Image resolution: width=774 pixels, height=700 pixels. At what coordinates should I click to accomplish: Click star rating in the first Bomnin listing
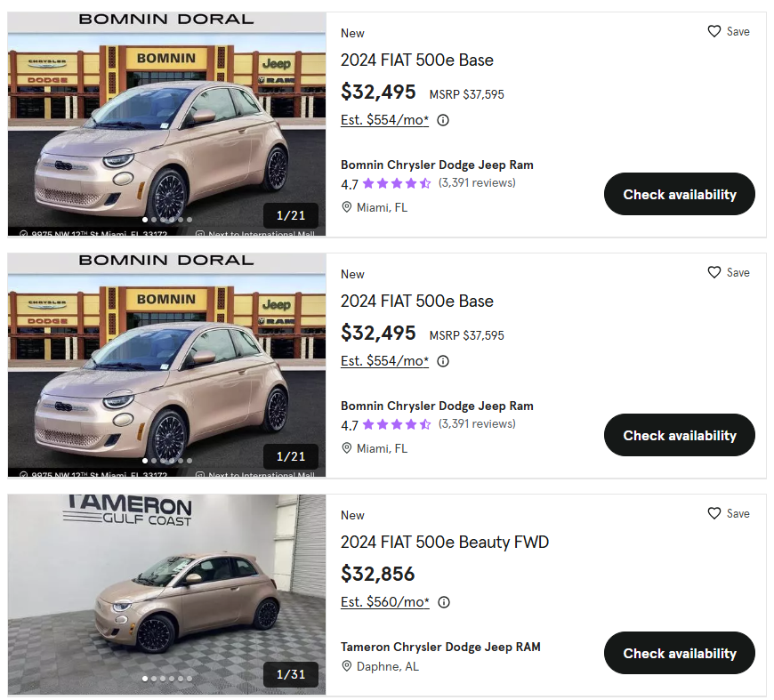point(397,183)
